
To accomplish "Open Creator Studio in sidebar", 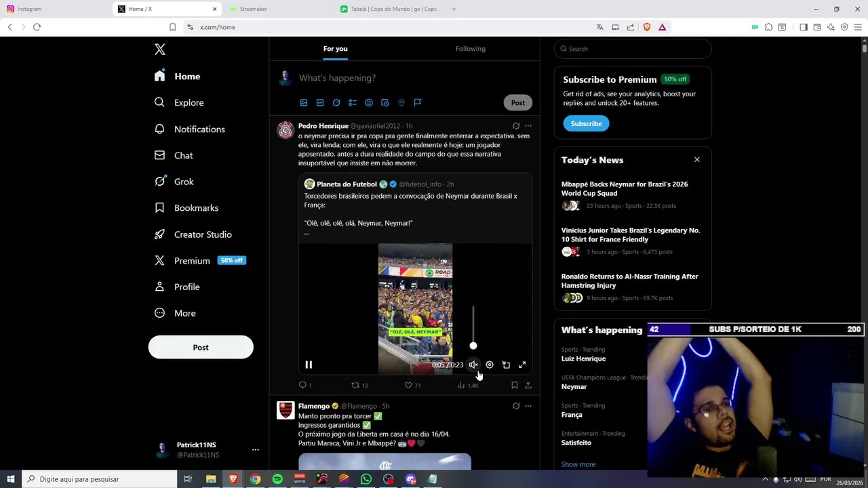I will [x=193, y=235].
